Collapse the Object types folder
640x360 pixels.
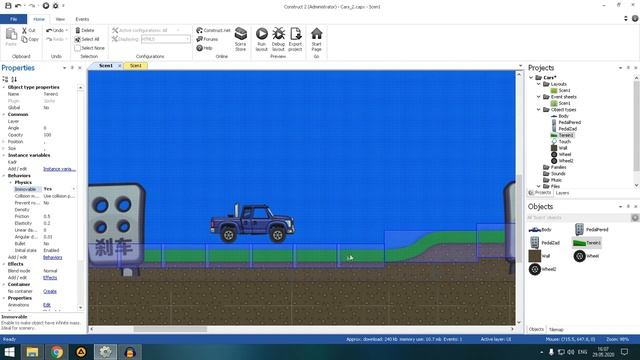[x=538, y=110]
